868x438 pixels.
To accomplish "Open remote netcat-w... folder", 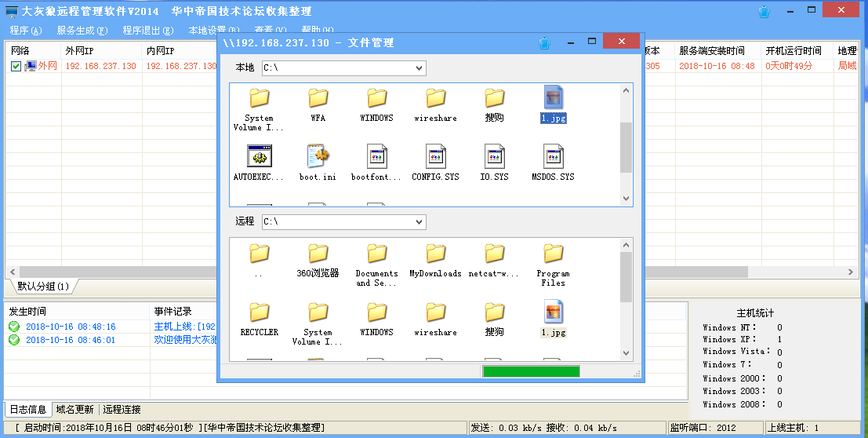I will coord(494,260).
